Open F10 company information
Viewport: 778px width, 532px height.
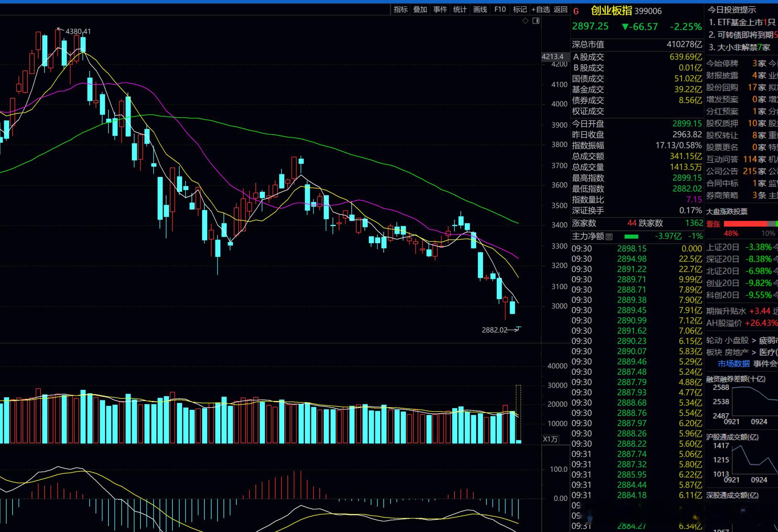click(500, 10)
